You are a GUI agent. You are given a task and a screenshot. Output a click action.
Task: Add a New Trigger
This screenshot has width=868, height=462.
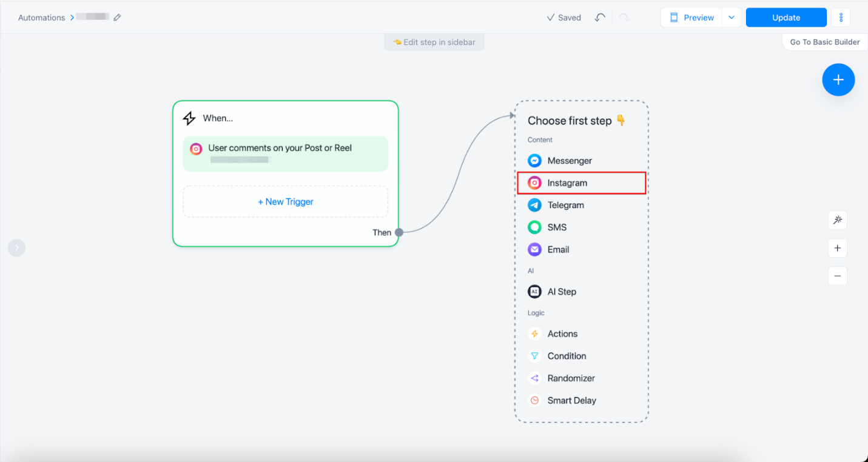pyautogui.click(x=285, y=202)
